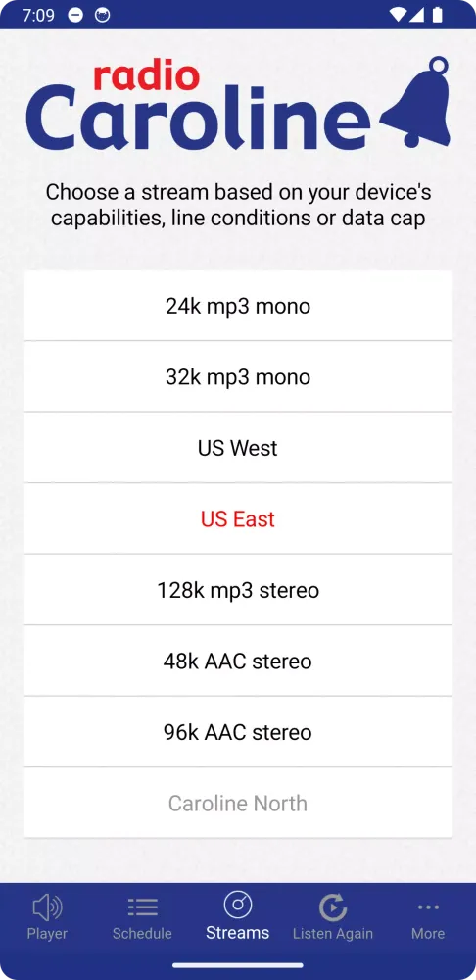Tap the Caroline wordmark text
This screenshot has width=476, height=980.
tap(199, 117)
